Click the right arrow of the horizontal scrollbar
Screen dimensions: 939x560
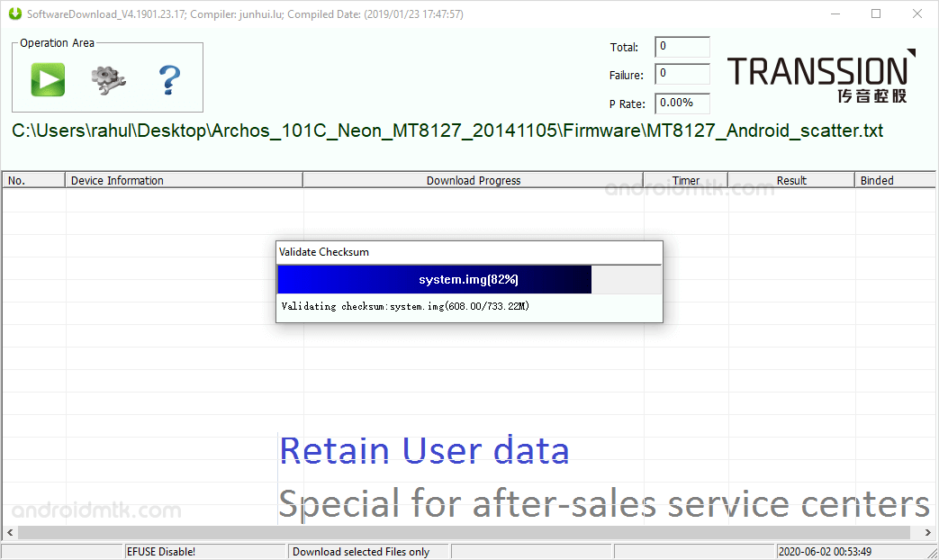click(928, 532)
